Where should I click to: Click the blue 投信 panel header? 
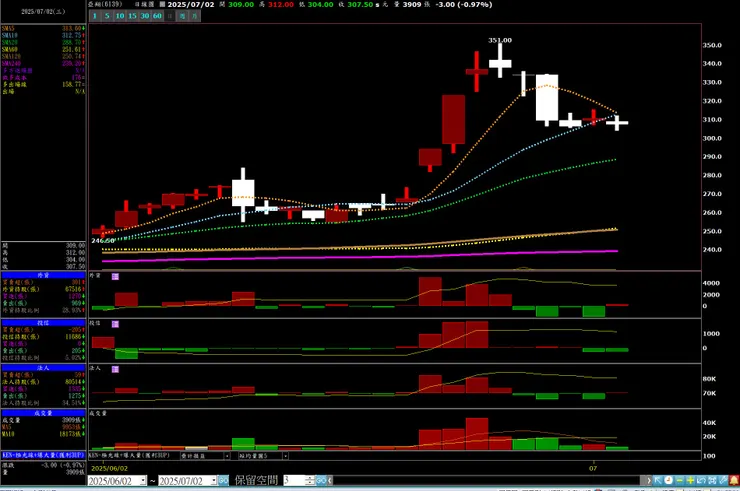pos(43,323)
